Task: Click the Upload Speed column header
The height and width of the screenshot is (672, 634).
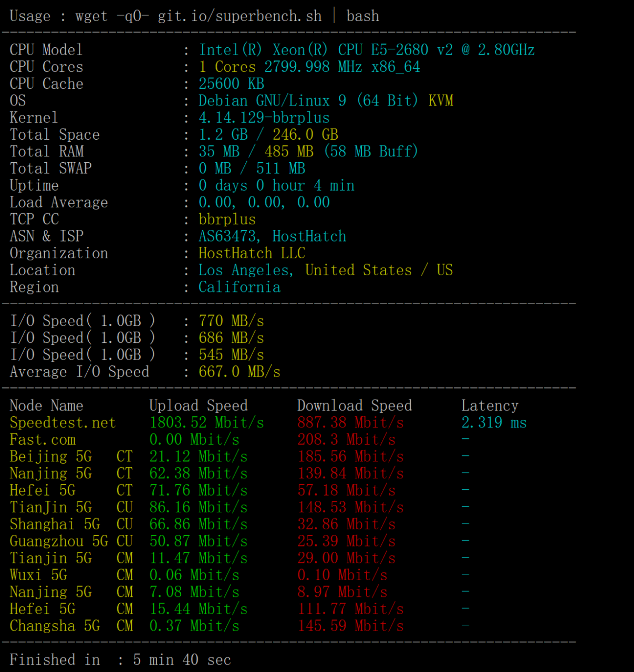Action: click(x=198, y=405)
